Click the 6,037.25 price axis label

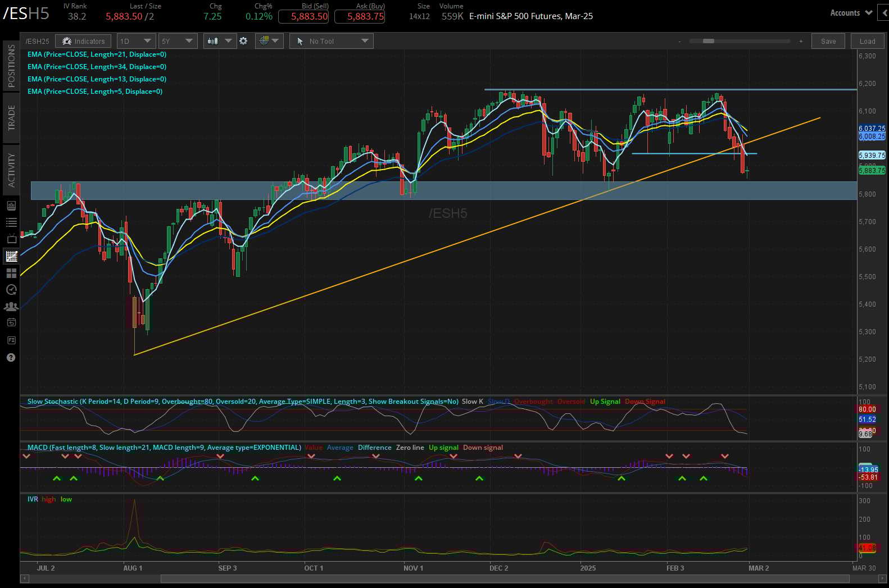coord(872,129)
